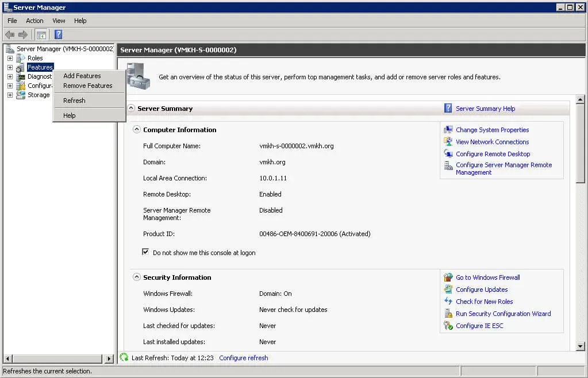The height and width of the screenshot is (378, 588).
Task: Click the Back arrow toolbar icon
Action: [x=10, y=35]
